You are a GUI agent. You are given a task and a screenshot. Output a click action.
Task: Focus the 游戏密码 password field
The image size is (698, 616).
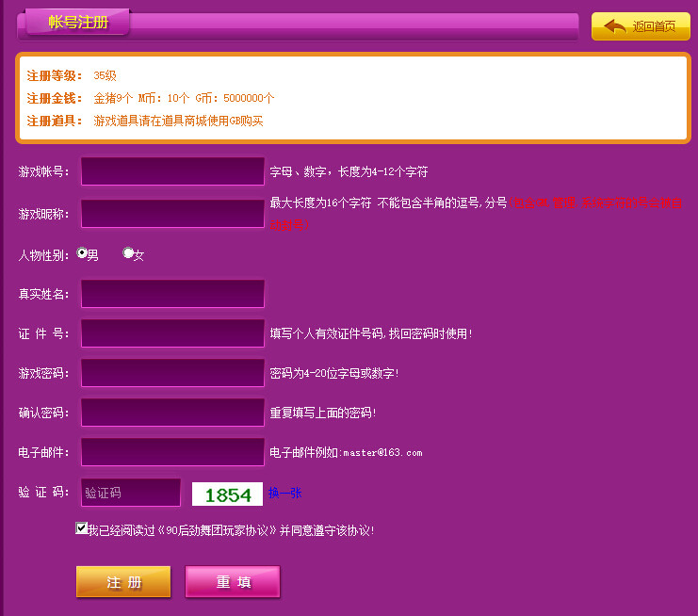coord(172,373)
